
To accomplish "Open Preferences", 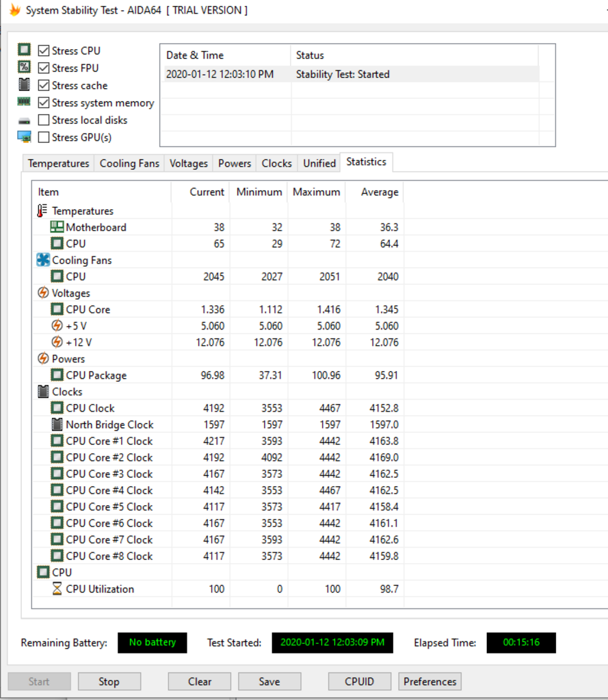I will pyautogui.click(x=429, y=682).
